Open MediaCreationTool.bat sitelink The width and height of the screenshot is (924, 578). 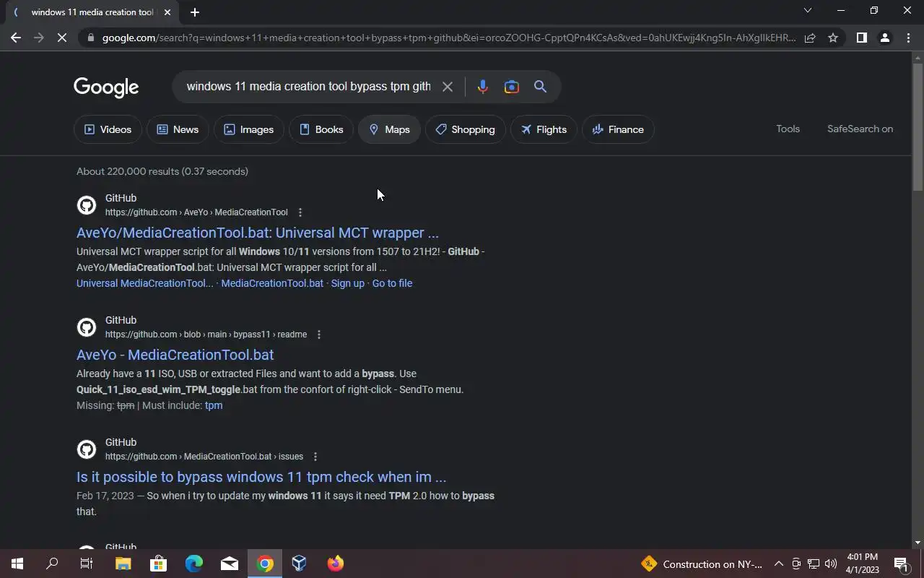(272, 283)
